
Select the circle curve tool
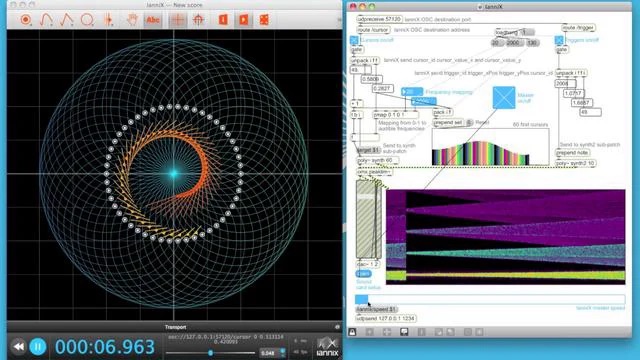click(87, 20)
